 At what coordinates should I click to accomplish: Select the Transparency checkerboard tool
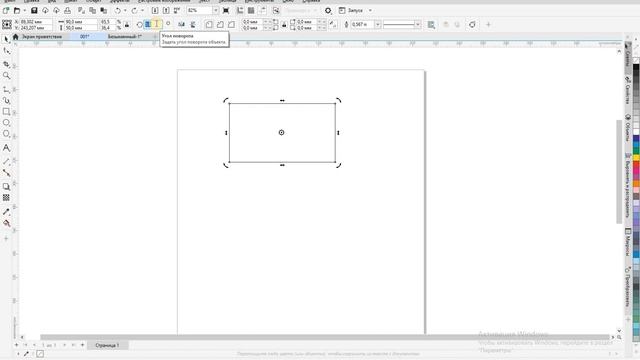pos(6,198)
